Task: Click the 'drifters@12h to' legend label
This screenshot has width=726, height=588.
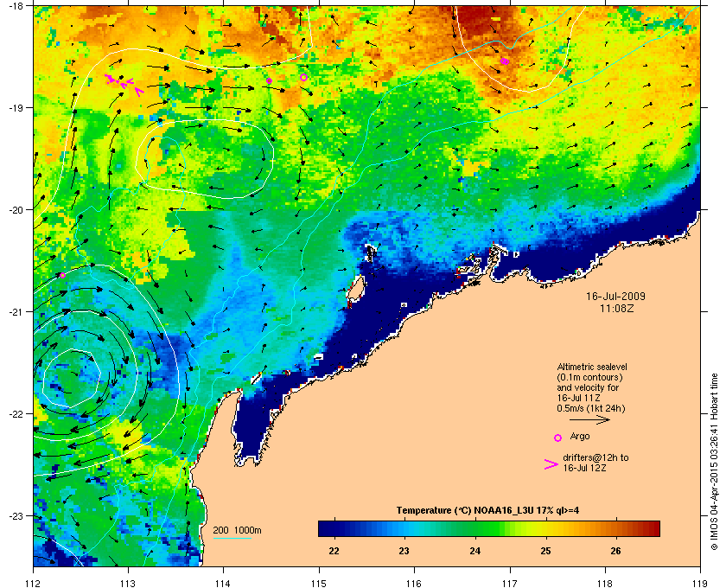Action: point(595,457)
